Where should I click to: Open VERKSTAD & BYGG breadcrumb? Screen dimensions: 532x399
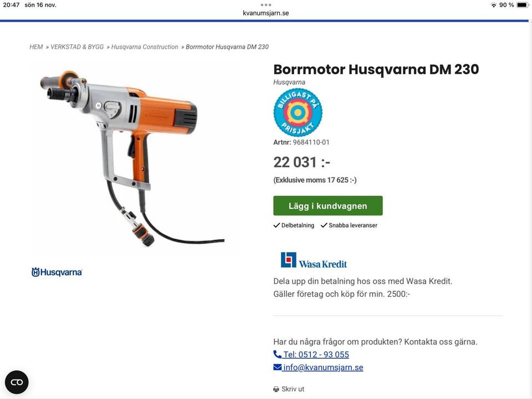(x=77, y=47)
